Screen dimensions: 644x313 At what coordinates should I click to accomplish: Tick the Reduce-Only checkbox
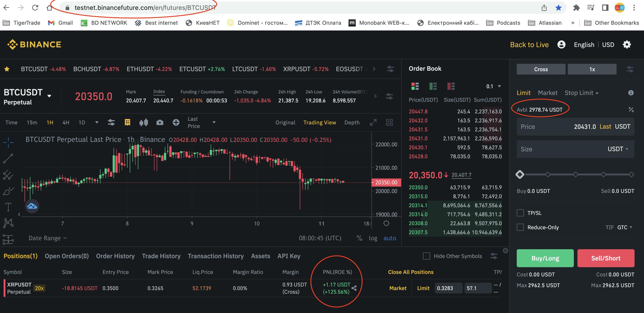[x=520, y=227]
